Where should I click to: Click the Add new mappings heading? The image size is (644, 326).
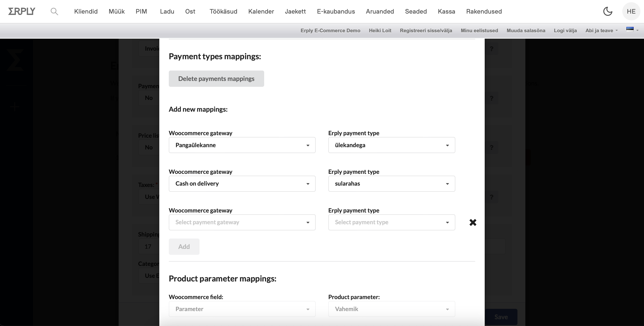(x=198, y=109)
